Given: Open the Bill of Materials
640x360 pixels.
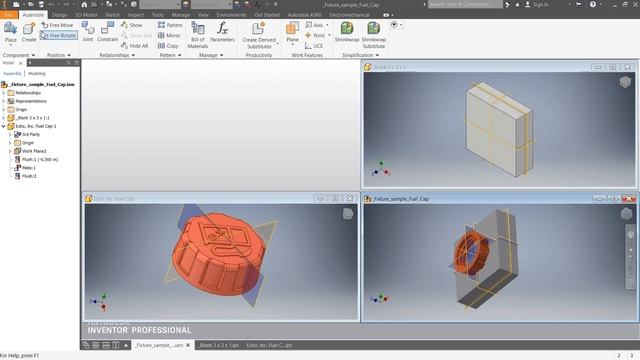Looking at the screenshot, I should [198, 35].
